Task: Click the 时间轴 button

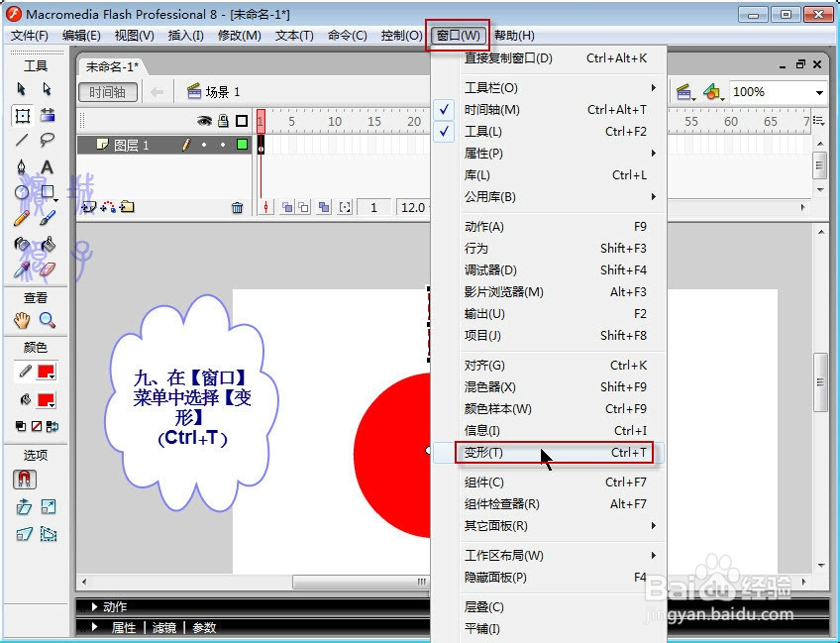Action: tap(108, 92)
